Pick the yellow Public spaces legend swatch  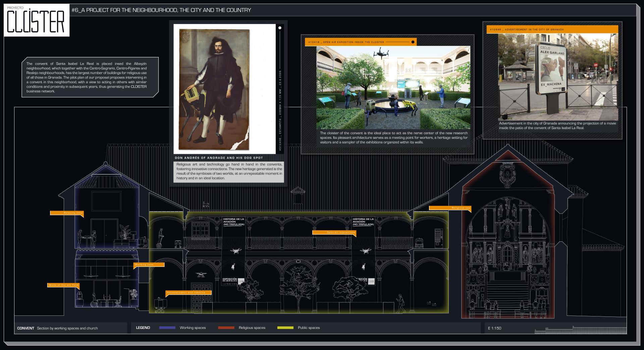285,328
